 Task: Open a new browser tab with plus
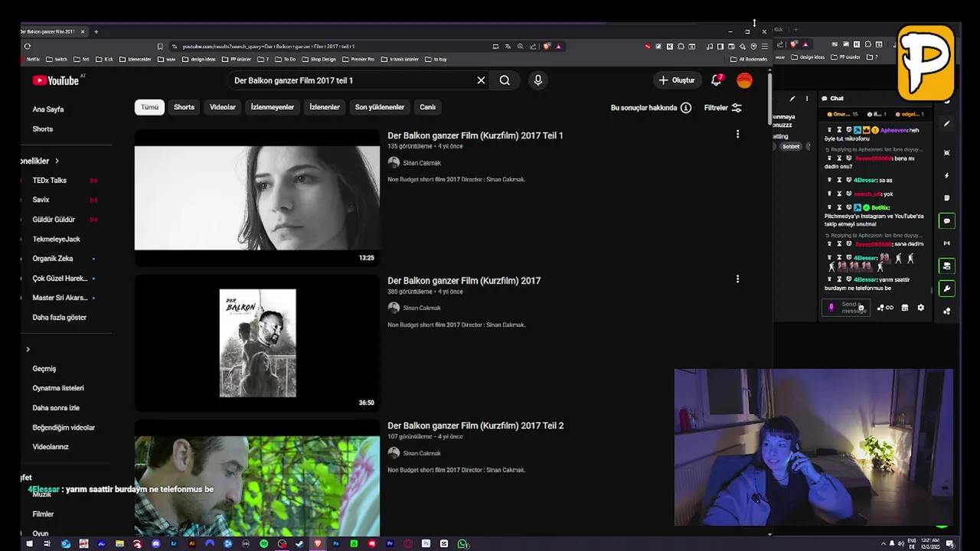click(x=96, y=31)
